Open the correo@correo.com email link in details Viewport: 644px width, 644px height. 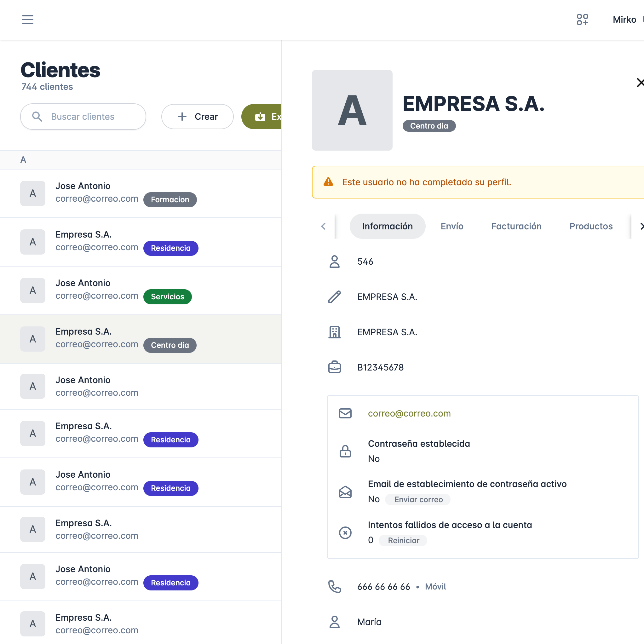[x=409, y=413]
